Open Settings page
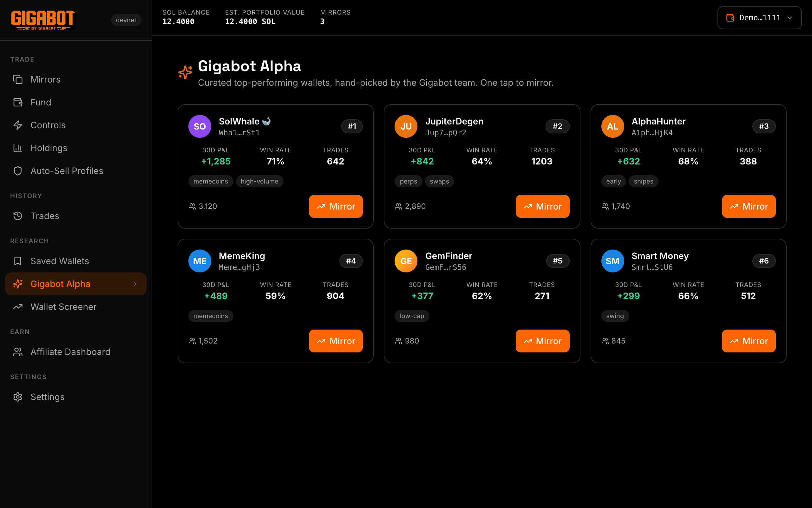 [76, 397]
